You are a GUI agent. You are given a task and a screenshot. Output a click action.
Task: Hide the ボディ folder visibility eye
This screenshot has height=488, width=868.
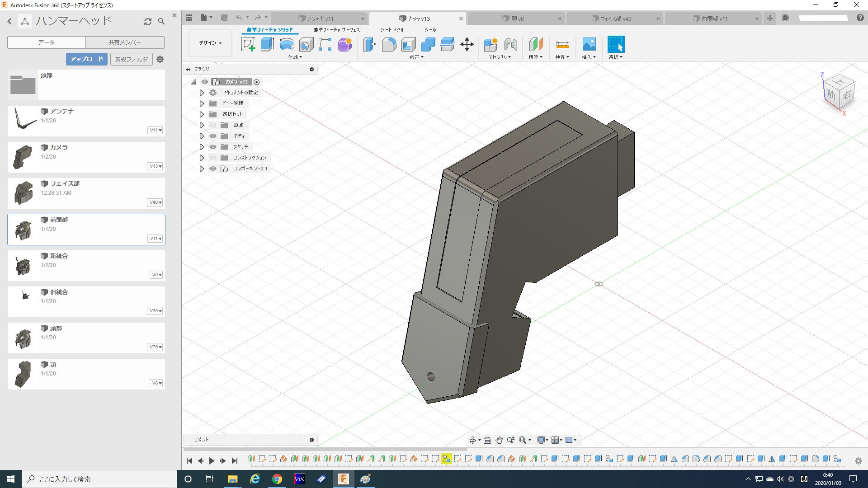tap(213, 136)
